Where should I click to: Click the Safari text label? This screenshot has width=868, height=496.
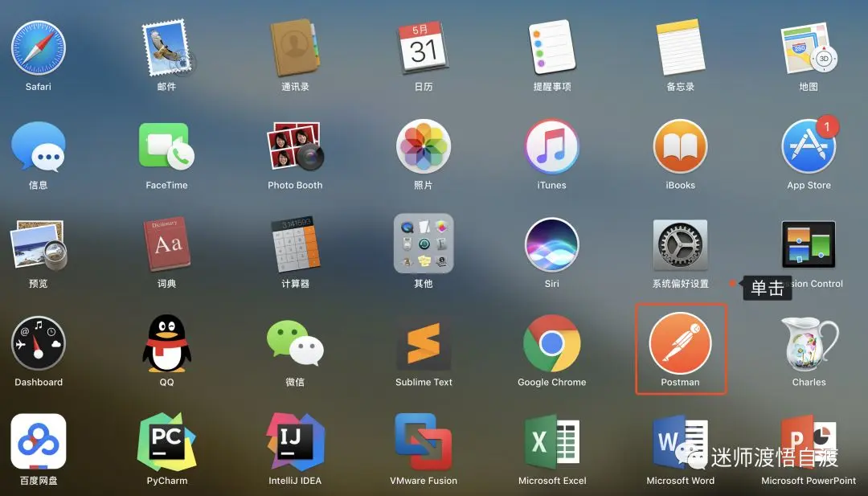tap(39, 87)
